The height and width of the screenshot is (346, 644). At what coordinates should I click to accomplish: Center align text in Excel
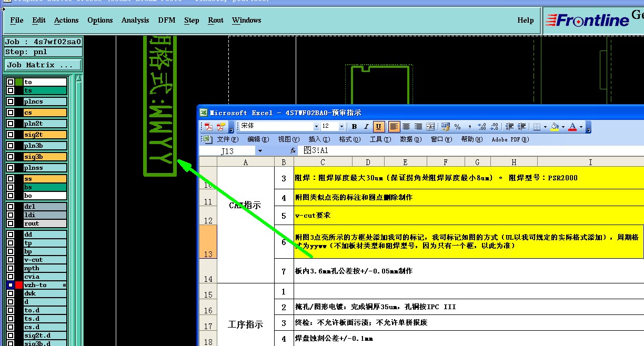pyautogui.click(x=406, y=127)
